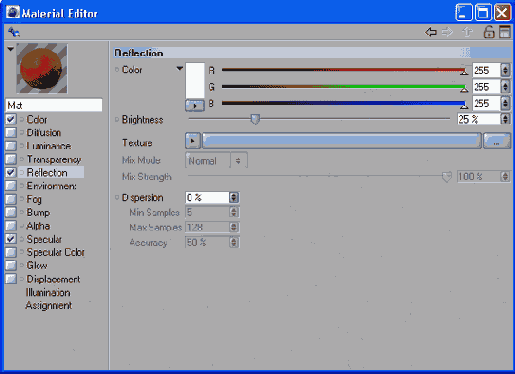The width and height of the screenshot is (515, 374).
Task: Adjust the red R color slider
Action: [x=344, y=70]
